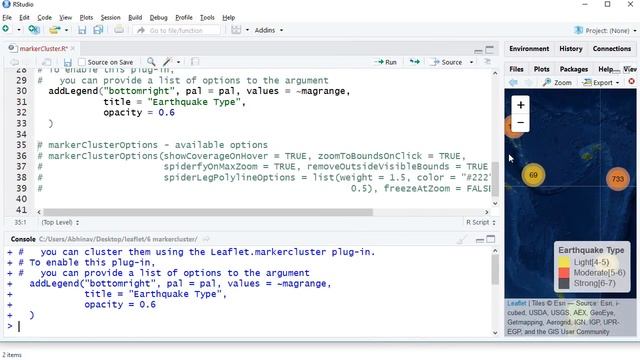640x360 pixels.
Task: Close the markerCluster.R tab
Action: tap(73, 48)
